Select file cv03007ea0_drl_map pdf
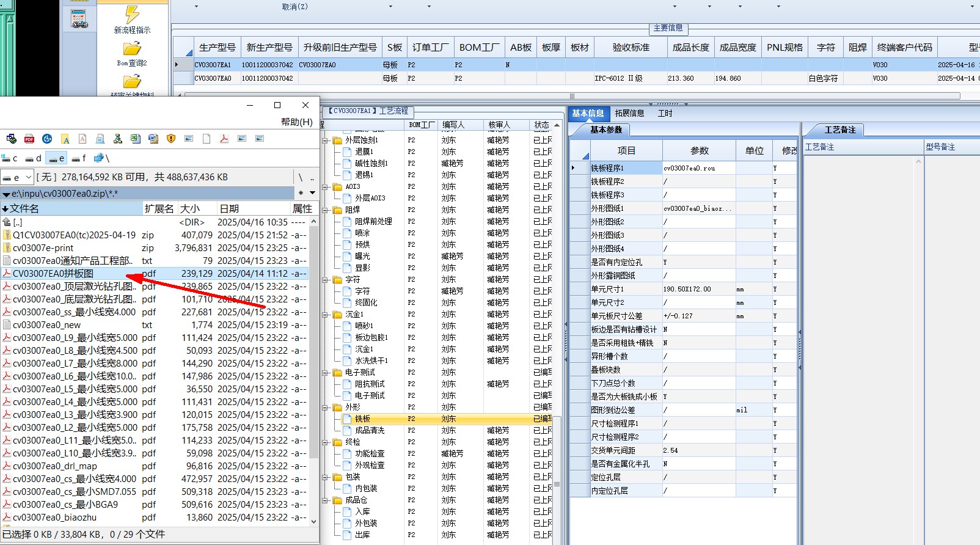Image resolution: width=980 pixels, height=545 pixels. 155,466
